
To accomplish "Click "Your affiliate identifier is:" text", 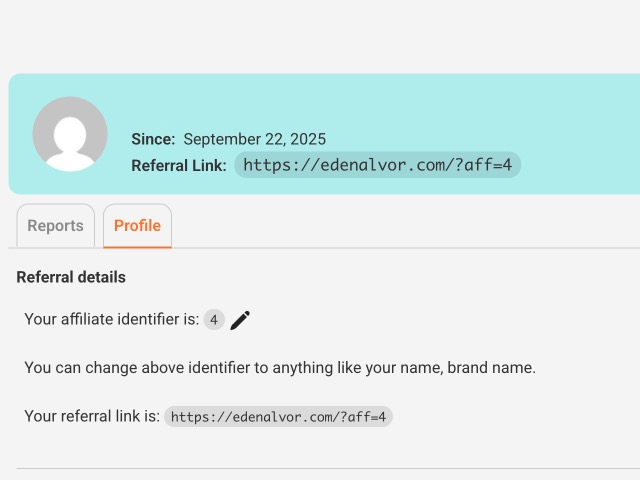I will coord(111,320).
